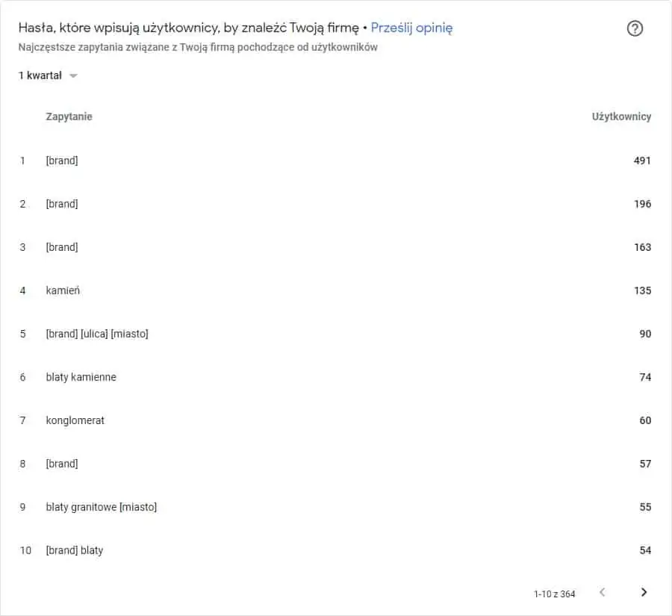This screenshot has height=616, width=672.
Task: Go to next page of queries
Action: tap(644, 592)
